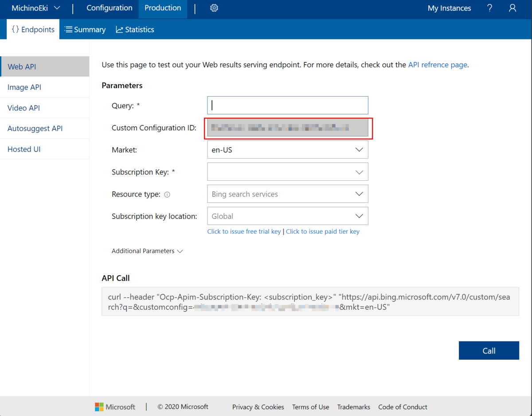Open My Instances

[x=449, y=8]
